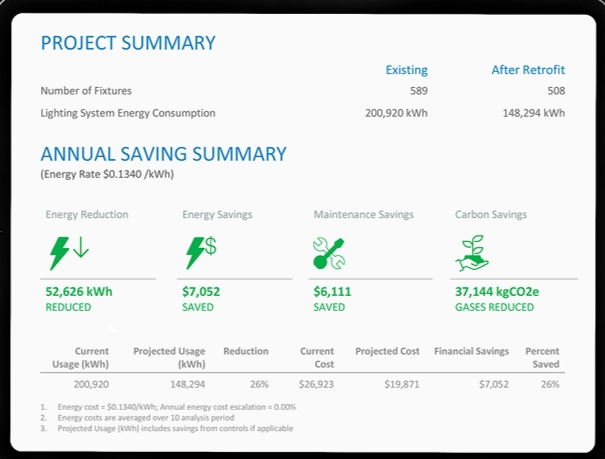The image size is (605, 459).
Task: Click the REDUCED label under 52,626 kWh
Action: pos(68,307)
